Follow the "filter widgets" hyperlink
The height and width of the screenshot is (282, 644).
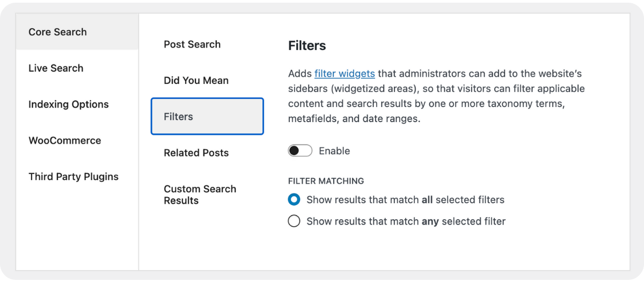345,74
